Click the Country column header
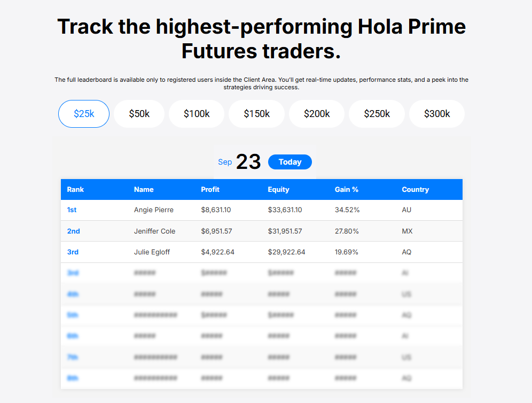Screen dimensions: 532x403 (x=415, y=190)
